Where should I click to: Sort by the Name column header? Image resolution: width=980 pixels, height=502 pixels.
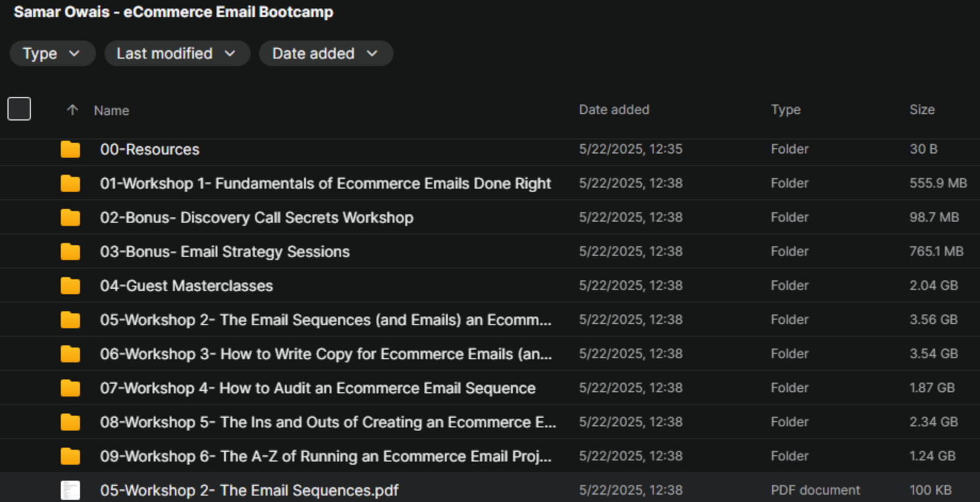[x=111, y=111]
